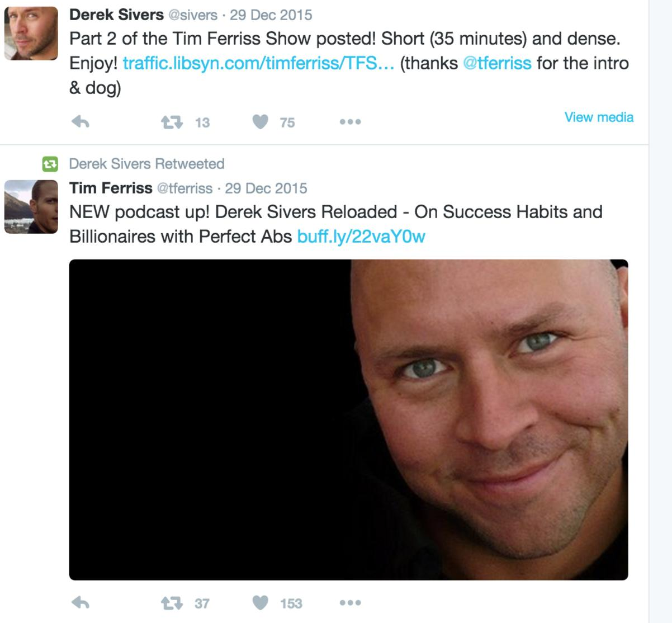Open the traffic.libsyn.com podcast link
672x623 pixels.
[x=258, y=63]
